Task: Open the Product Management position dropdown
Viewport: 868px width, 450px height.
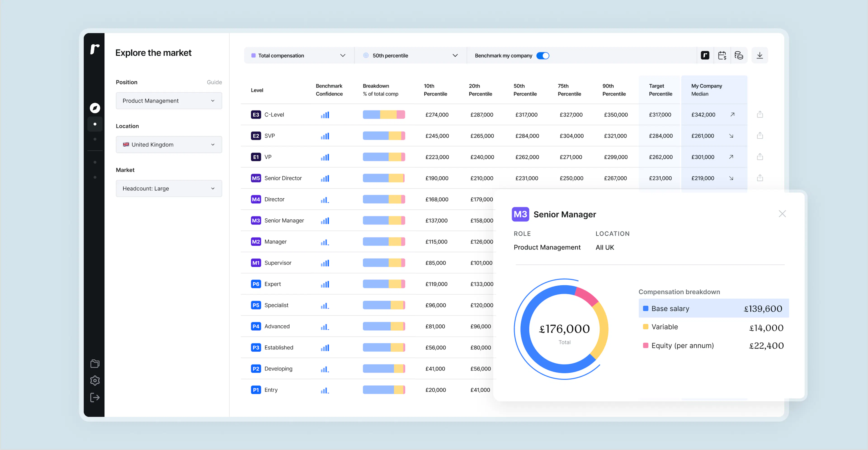Action: 169,101
